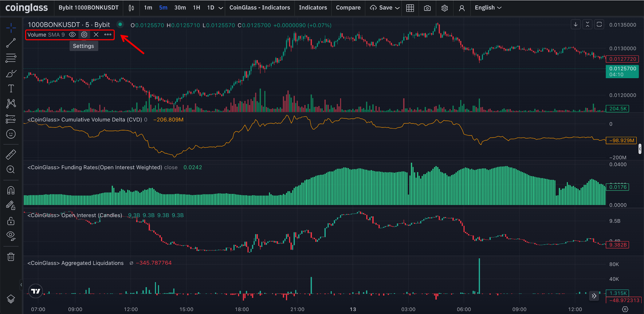Screen dimensions: 644x314
Task: Toggle lock all drawing tools
Action: (11, 221)
